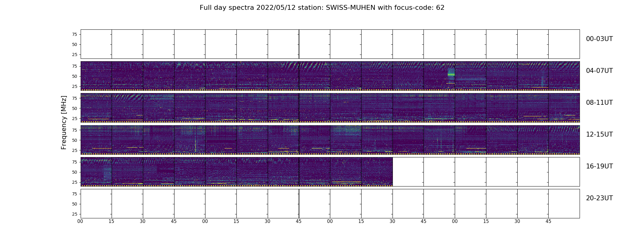Click the Full day spectra title text
This screenshot has width=644, height=245.
tap(322, 8)
